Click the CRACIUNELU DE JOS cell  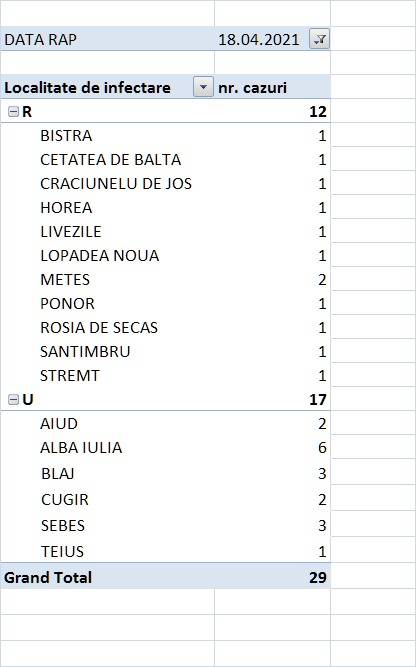(x=116, y=184)
